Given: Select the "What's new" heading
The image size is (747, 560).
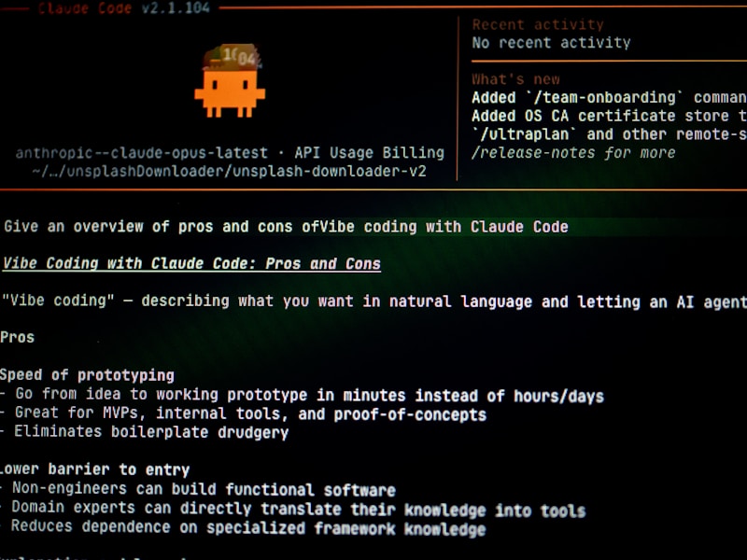Looking at the screenshot, I should click(x=516, y=79).
